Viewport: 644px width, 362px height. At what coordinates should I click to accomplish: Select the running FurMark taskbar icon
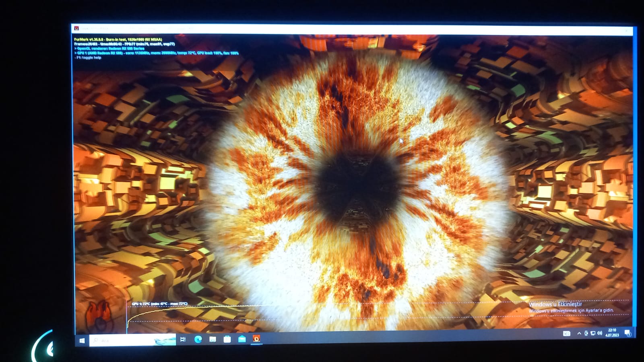click(256, 339)
